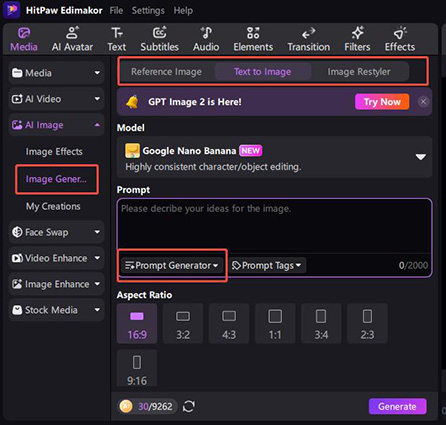Open the Effects toolbar icon
446x425 pixels.
click(400, 33)
